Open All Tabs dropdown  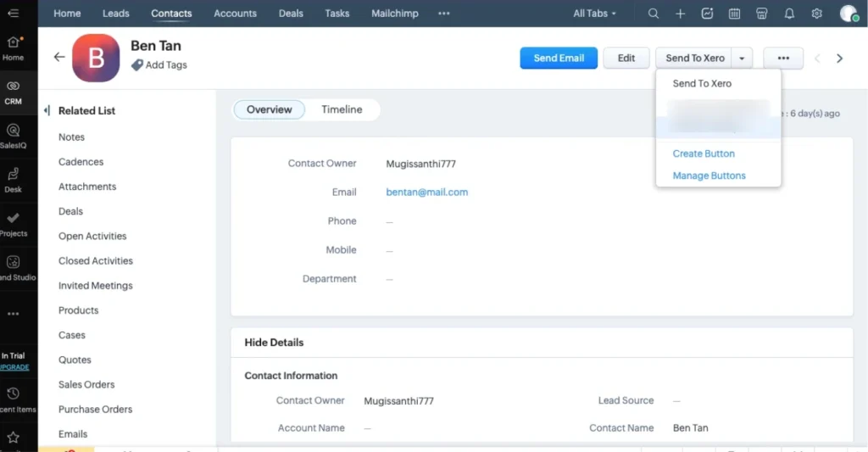click(x=594, y=14)
